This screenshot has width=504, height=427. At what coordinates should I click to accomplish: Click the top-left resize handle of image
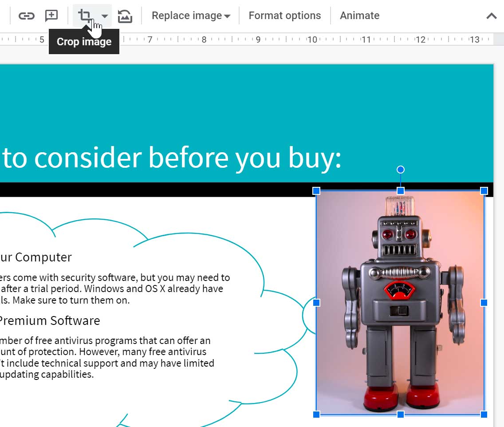coord(316,191)
